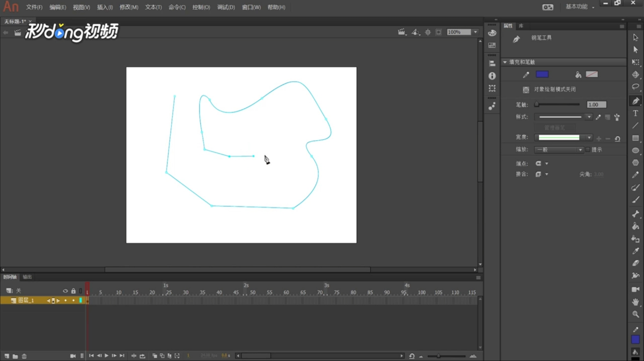Toggle onion skin button in timeline
Screen dimensions: 644x361
click(155, 356)
